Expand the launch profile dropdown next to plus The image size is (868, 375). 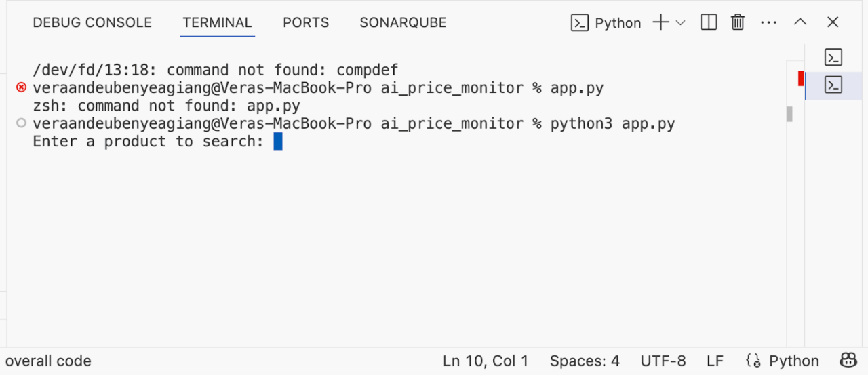point(681,22)
